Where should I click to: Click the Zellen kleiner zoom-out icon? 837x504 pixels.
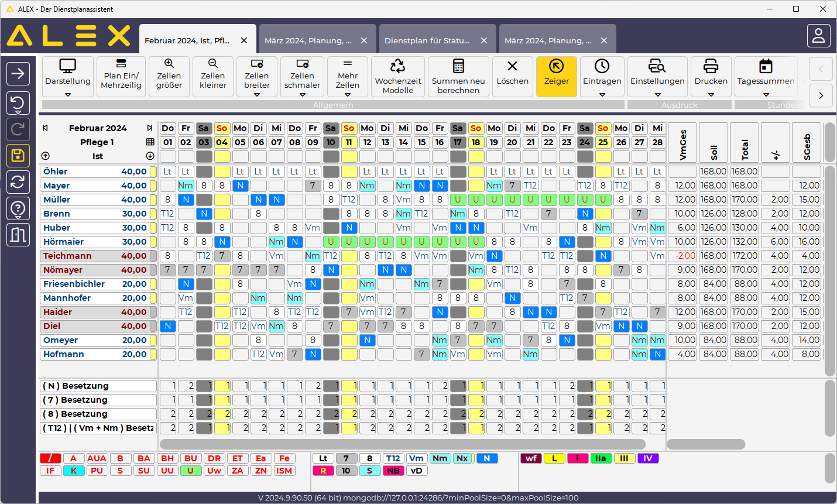(x=213, y=64)
